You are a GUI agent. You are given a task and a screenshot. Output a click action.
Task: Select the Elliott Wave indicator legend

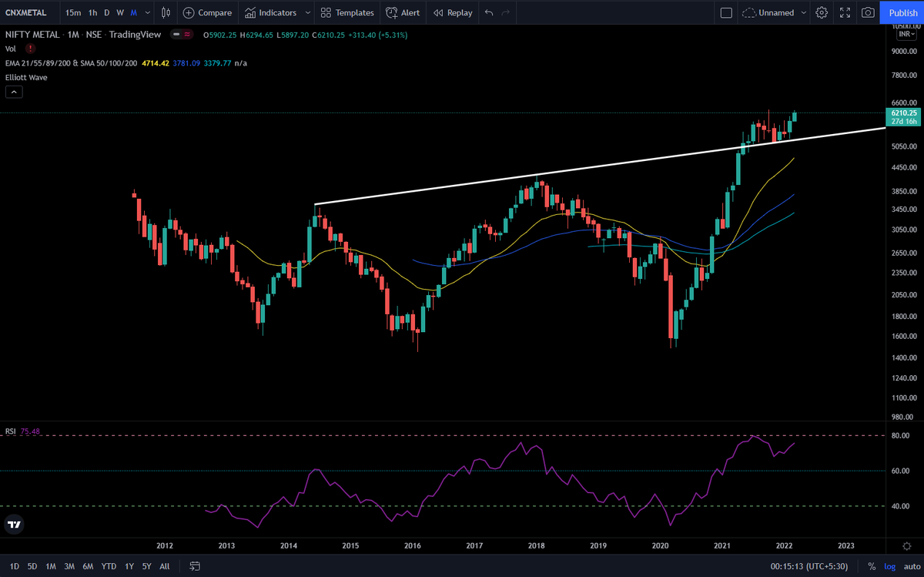[26, 77]
